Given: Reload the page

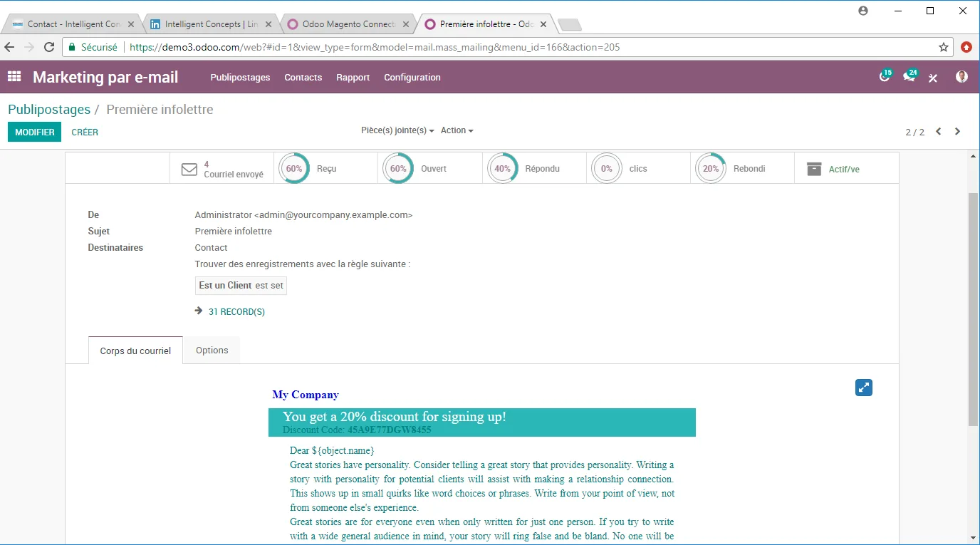Looking at the screenshot, I should [x=49, y=47].
